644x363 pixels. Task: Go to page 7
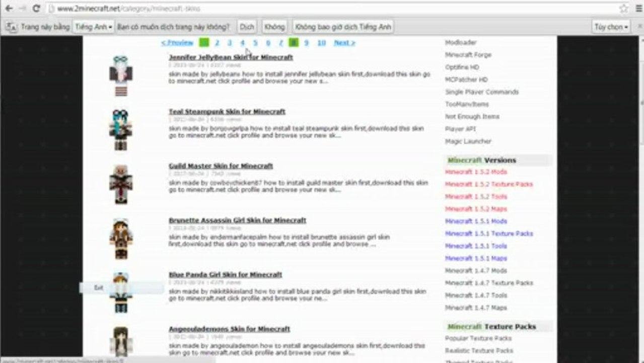(x=281, y=43)
